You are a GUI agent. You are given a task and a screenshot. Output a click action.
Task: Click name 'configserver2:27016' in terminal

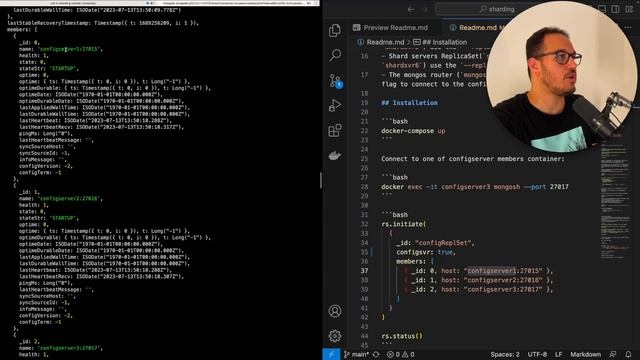pos(69,198)
